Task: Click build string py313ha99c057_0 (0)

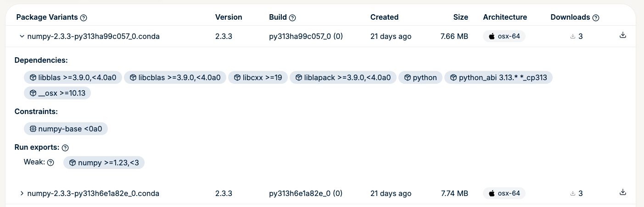Action: pos(306,36)
